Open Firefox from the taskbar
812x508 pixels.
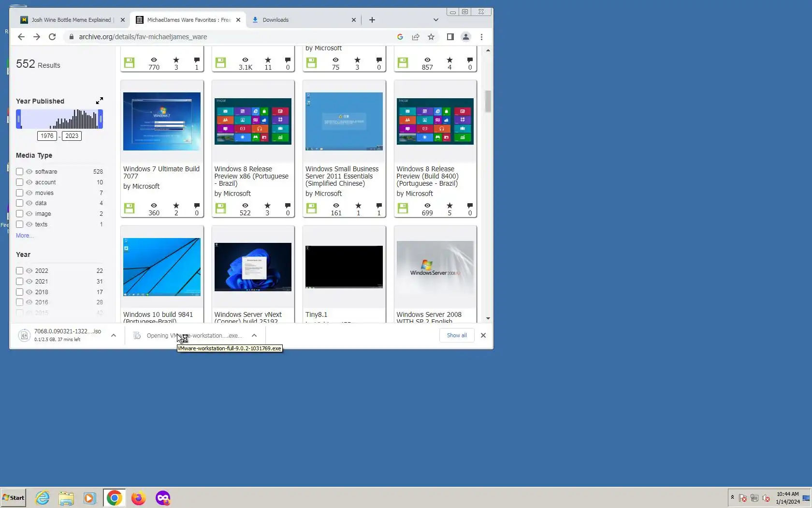(x=138, y=498)
